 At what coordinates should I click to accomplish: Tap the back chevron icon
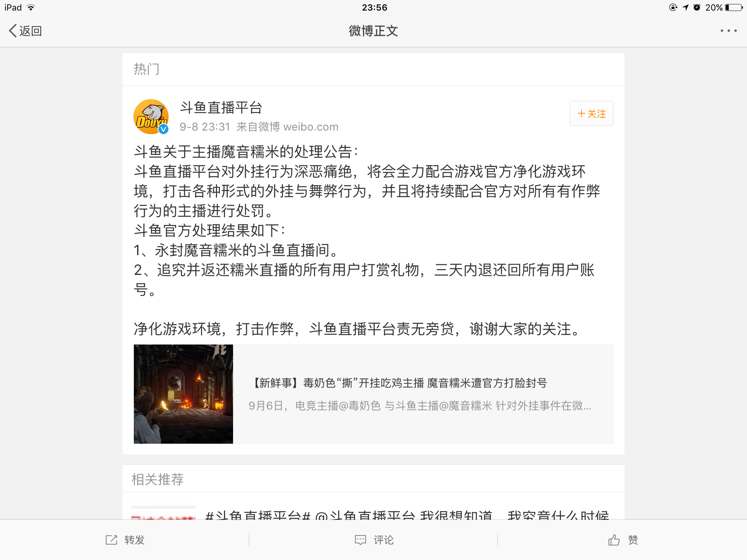click(x=13, y=31)
